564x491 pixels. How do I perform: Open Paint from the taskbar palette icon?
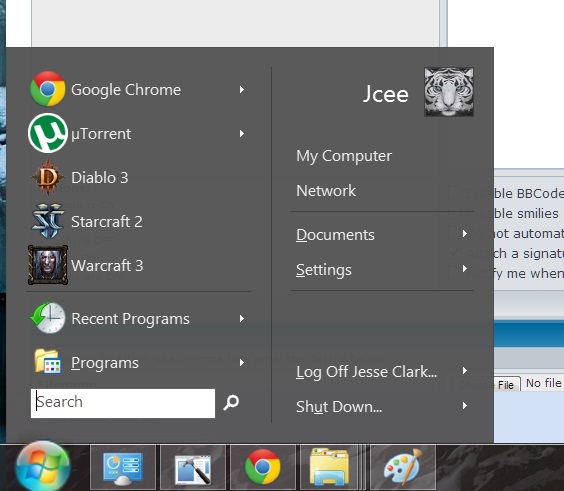403,467
